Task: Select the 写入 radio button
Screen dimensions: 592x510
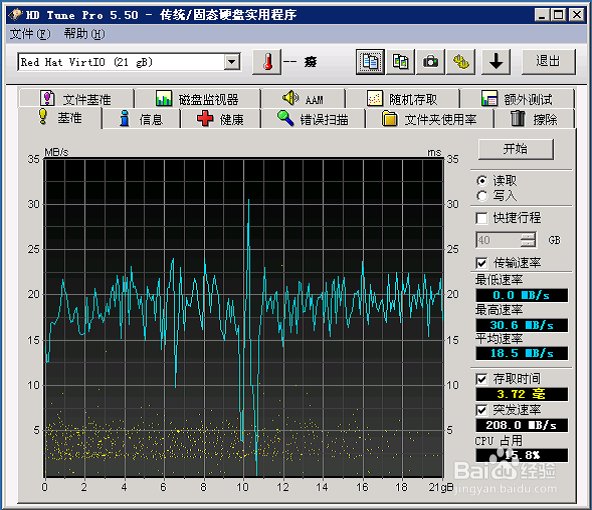Action: (x=482, y=196)
